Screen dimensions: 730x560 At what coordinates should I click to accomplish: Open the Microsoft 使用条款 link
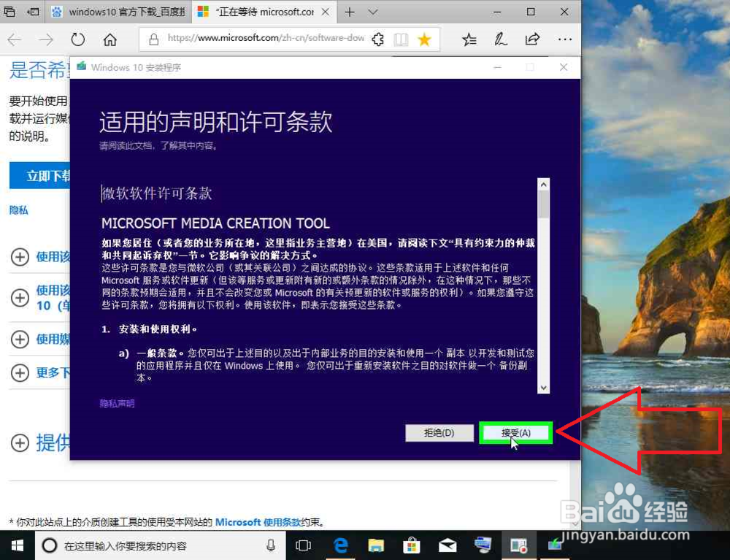point(258,522)
